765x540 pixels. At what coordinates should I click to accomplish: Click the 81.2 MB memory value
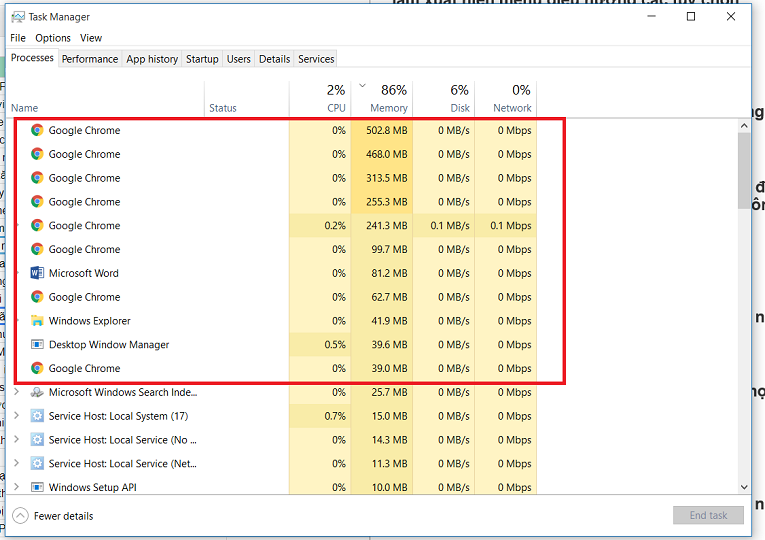click(x=389, y=273)
